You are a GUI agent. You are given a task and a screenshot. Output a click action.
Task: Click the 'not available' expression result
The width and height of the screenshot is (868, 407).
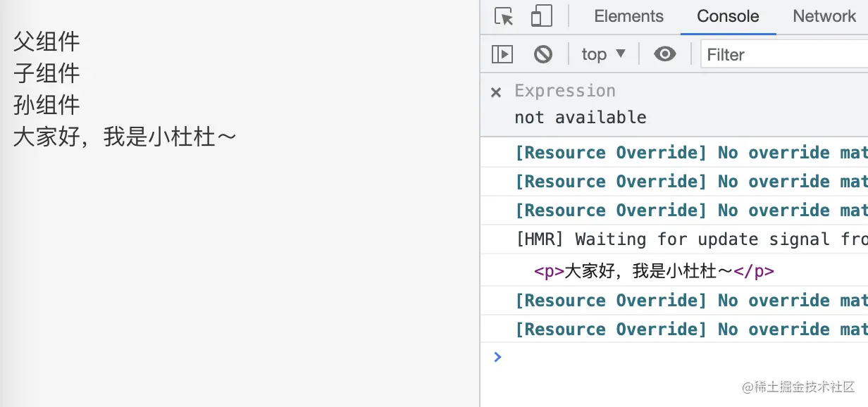pos(581,117)
